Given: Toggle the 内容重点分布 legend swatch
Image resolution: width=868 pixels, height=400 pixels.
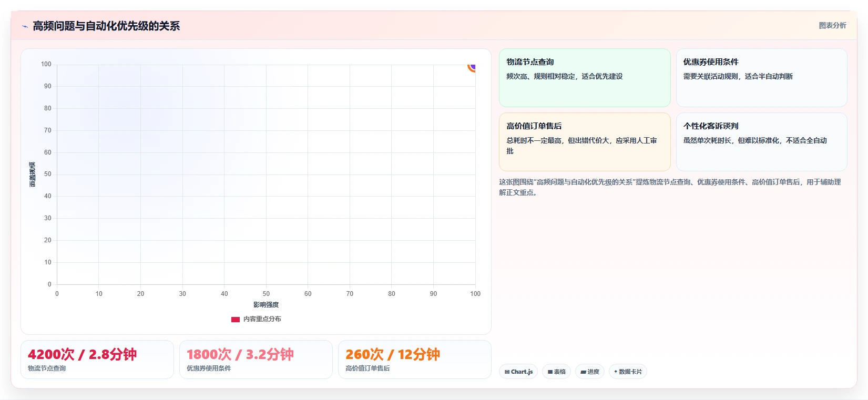Looking at the screenshot, I should click(236, 319).
